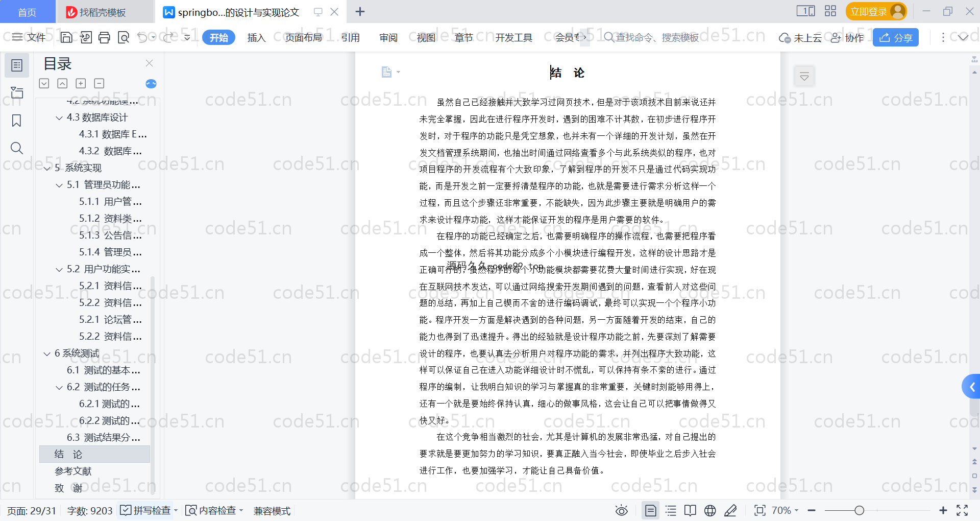Click the page document icon near the heading
Image resolution: width=980 pixels, height=521 pixels.
[387, 72]
